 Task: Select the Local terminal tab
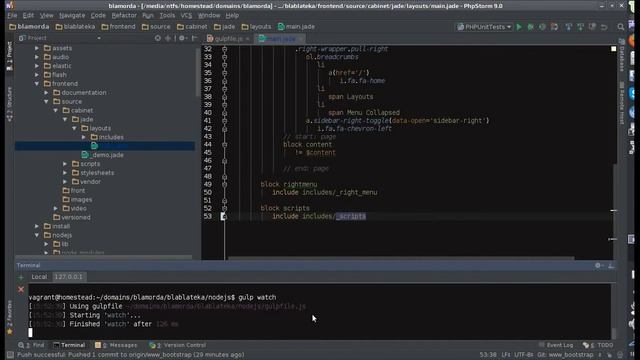39,277
